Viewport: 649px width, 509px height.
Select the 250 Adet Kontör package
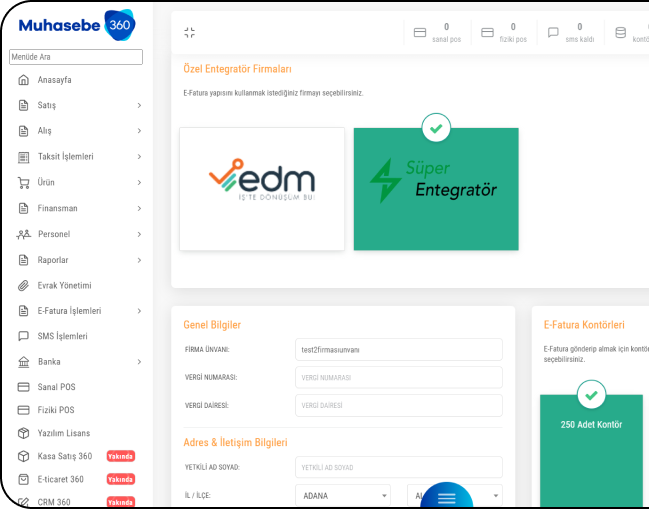click(x=591, y=451)
